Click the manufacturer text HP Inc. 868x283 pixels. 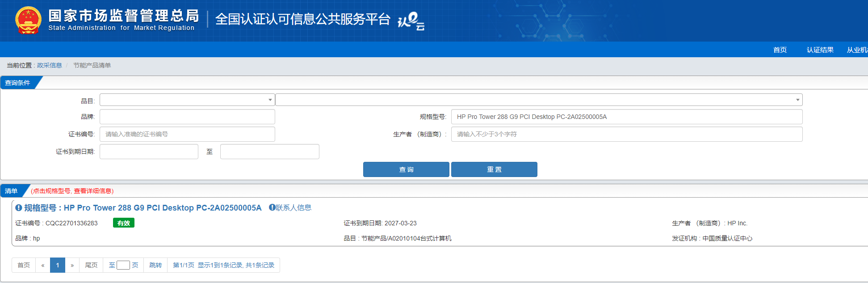point(737,223)
